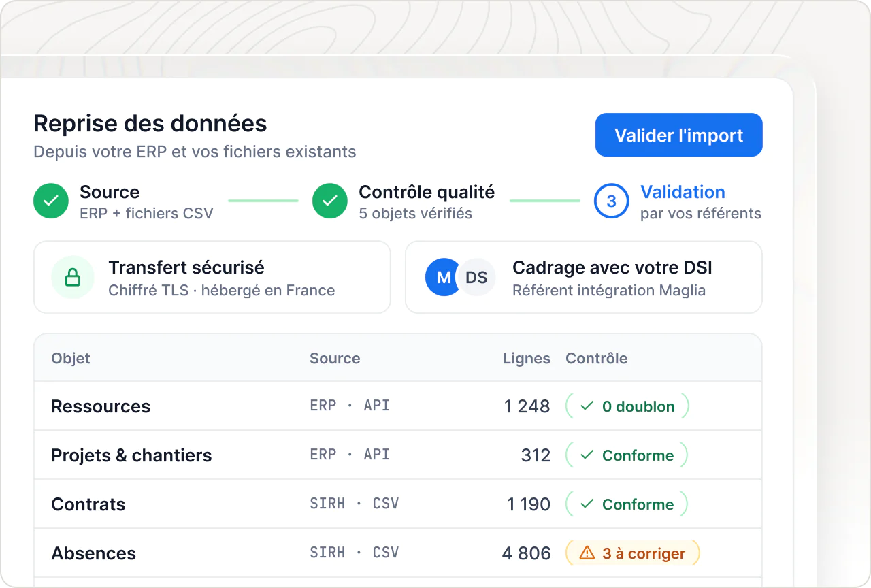Screen dimensions: 871x588
Task: Click the 0 doublon status badge
Action: [627, 406]
